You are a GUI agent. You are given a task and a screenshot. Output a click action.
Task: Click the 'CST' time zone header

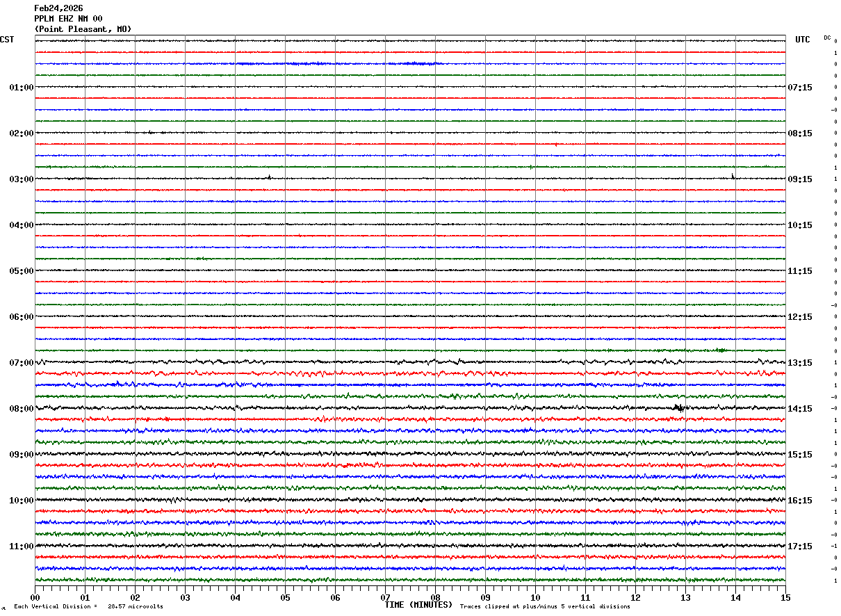(7, 40)
